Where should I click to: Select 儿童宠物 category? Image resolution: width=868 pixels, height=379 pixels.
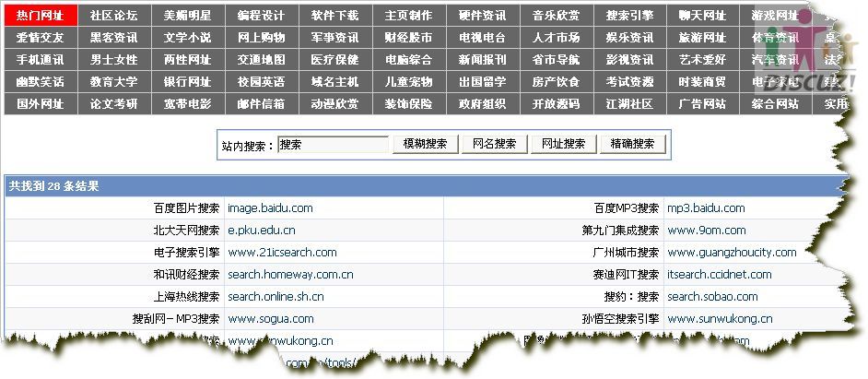(x=409, y=82)
